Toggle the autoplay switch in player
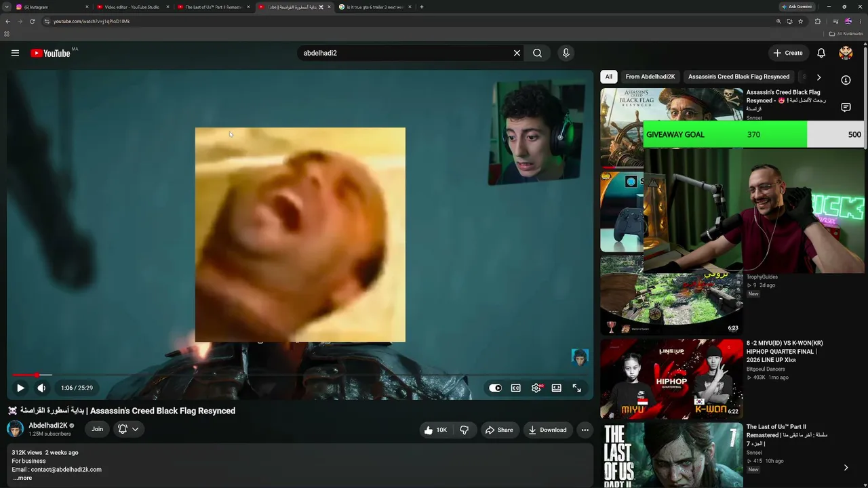868x488 pixels. pyautogui.click(x=496, y=388)
